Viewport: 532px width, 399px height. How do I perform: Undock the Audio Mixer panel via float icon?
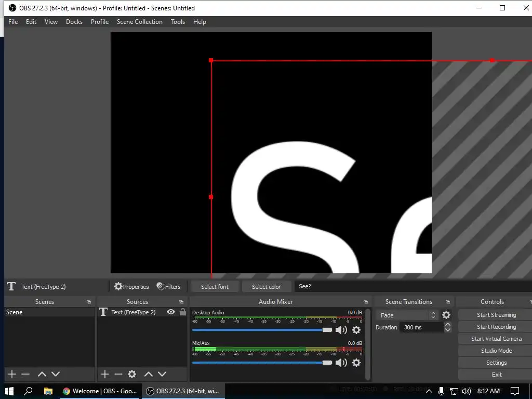tap(366, 302)
